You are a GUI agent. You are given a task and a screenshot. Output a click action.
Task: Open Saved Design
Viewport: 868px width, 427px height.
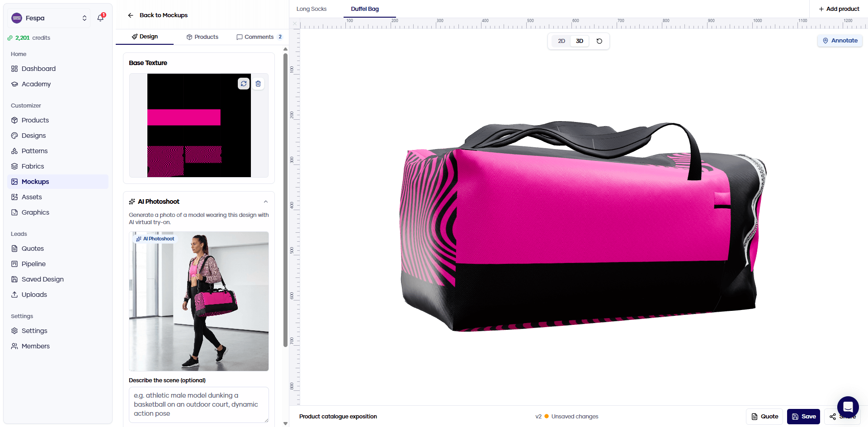[x=58, y=279]
